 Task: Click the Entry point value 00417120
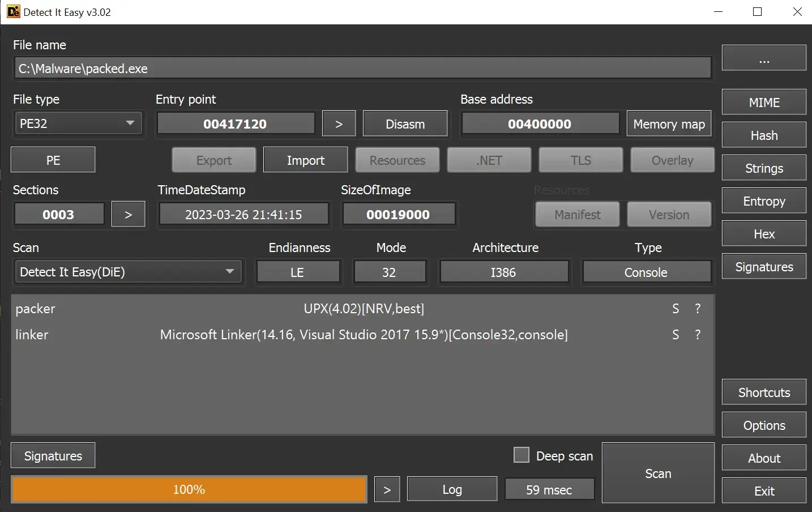pos(236,123)
